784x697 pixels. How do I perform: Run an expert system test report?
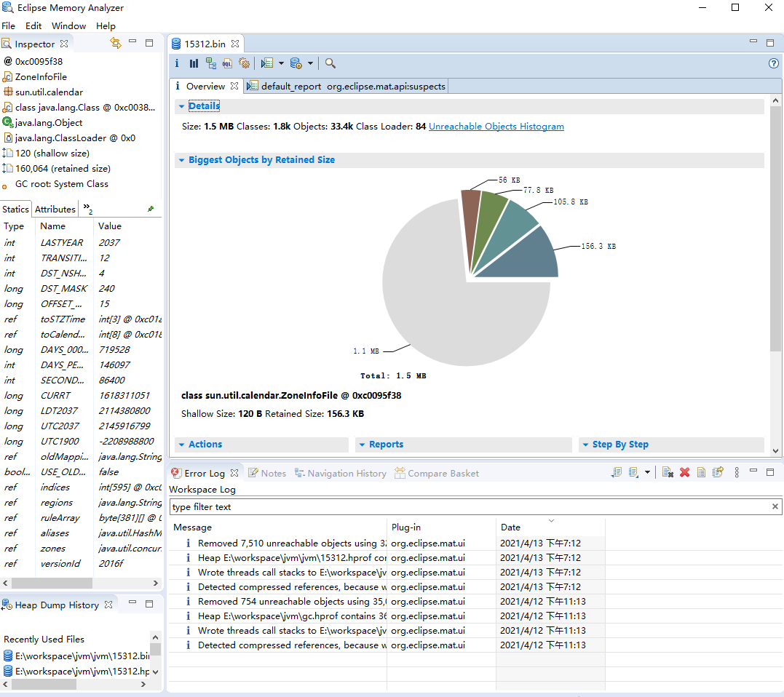point(267,63)
